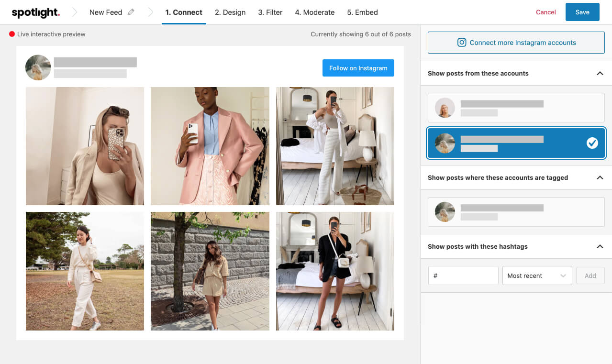Screen dimensions: 612x364
Task: Collapse the Show posts from these accounts section
Action: pyautogui.click(x=600, y=73)
